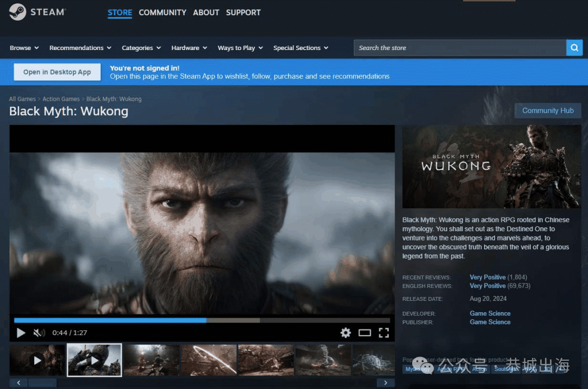Select the sixth screenshot thumbnail
The image size is (588, 389).
[x=323, y=361]
